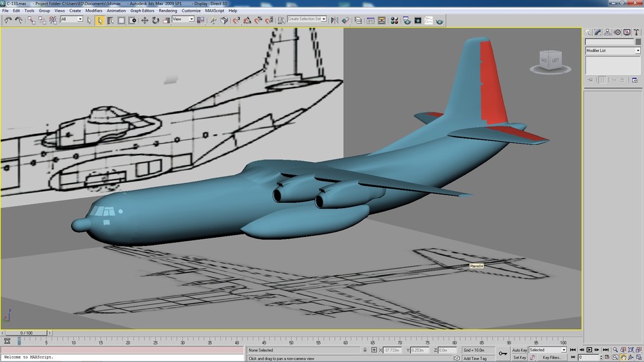
Task: Click the Play Animation button
Action: pyautogui.click(x=589, y=350)
